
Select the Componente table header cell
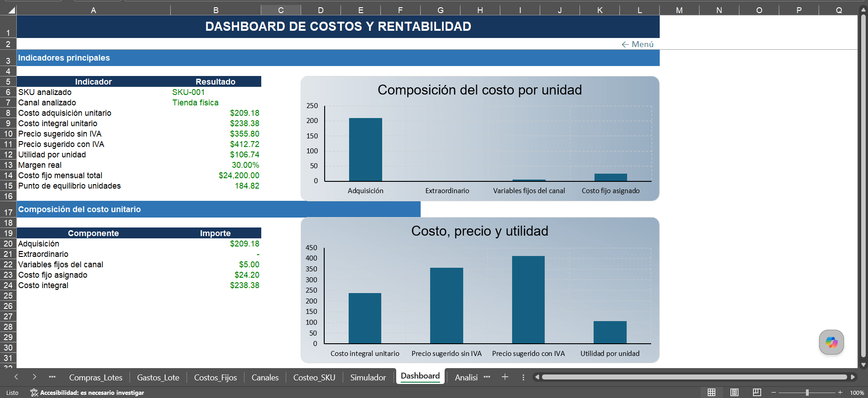point(93,233)
